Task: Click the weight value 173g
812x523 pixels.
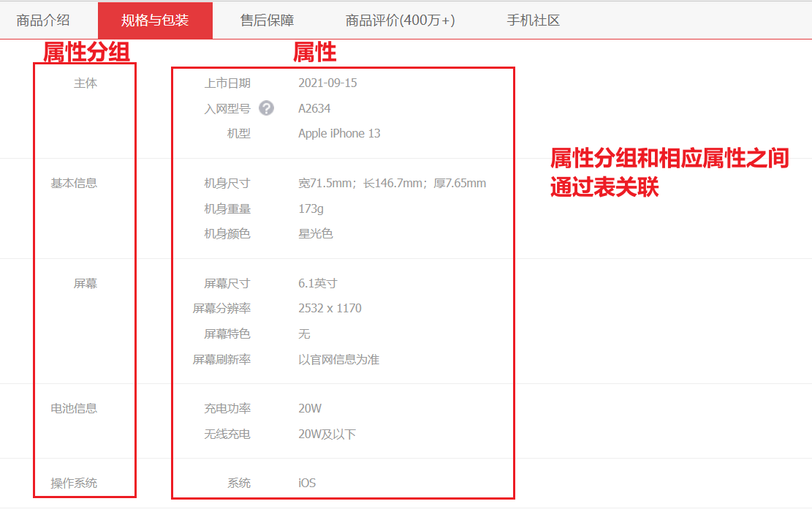Action: click(311, 208)
